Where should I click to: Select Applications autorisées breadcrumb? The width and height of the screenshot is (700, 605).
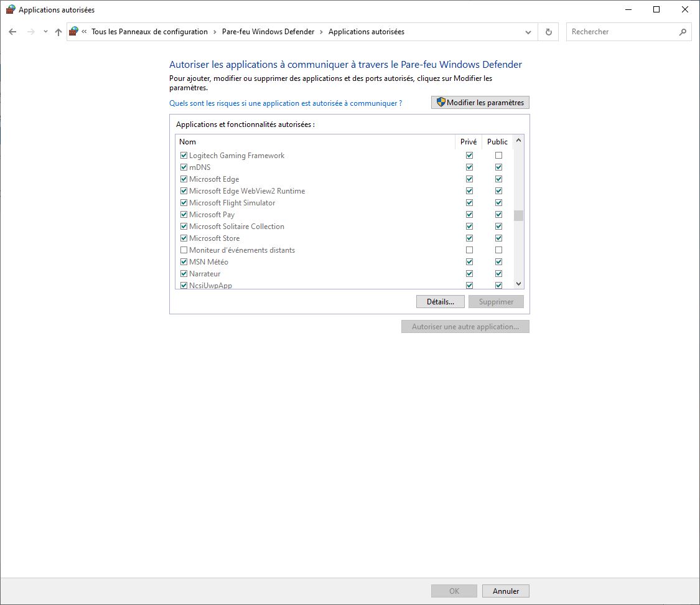(366, 32)
